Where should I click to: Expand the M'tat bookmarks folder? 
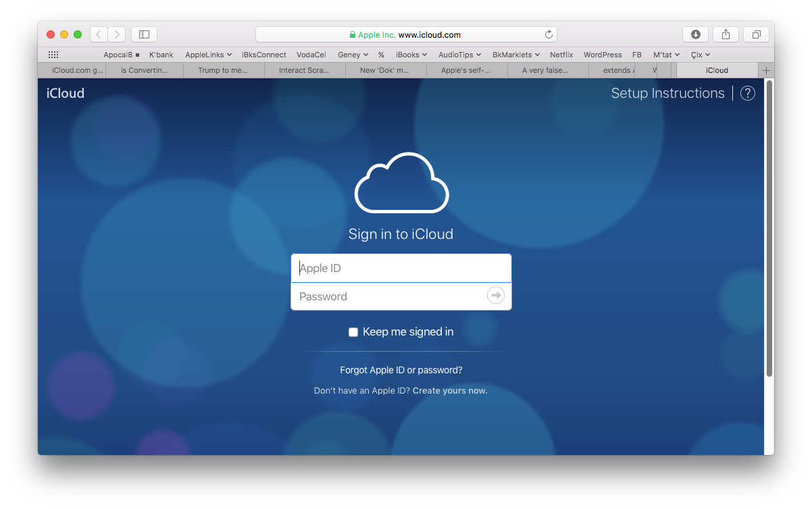click(x=666, y=55)
